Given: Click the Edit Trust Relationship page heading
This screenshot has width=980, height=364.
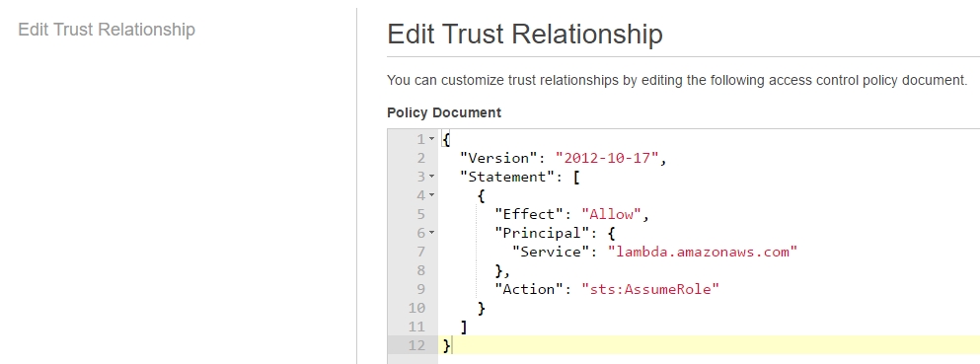Looking at the screenshot, I should click(524, 34).
